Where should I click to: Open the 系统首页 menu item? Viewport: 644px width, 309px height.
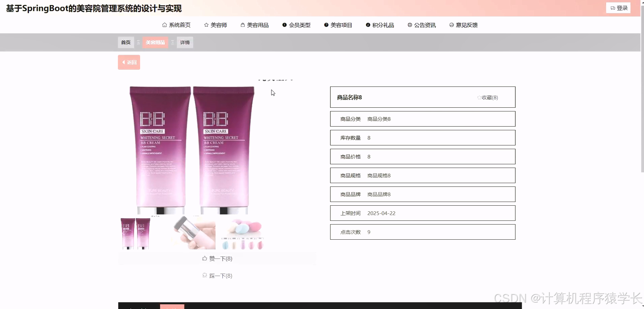pos(176,25)
